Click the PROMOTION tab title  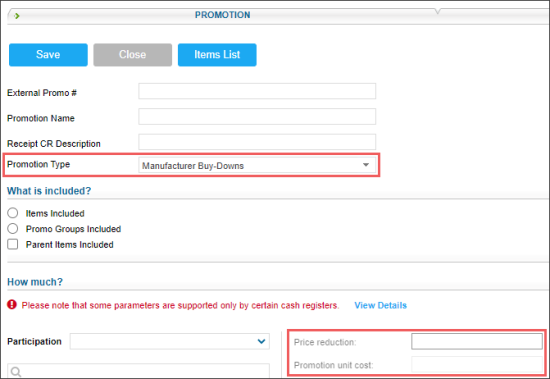(x=223, y=15)
